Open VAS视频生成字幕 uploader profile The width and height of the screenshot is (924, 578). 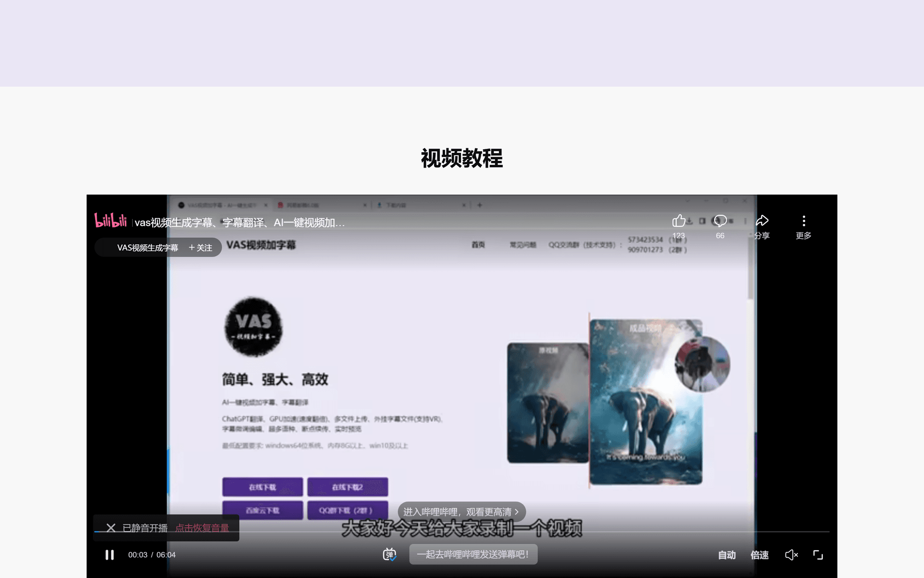click(x=148, y=248)
